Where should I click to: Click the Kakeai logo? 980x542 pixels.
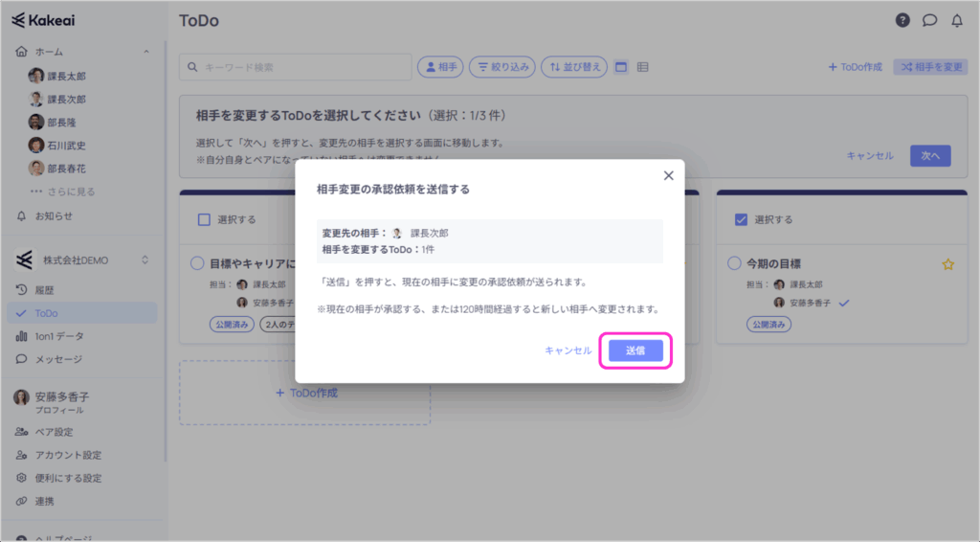click(44, 20)
